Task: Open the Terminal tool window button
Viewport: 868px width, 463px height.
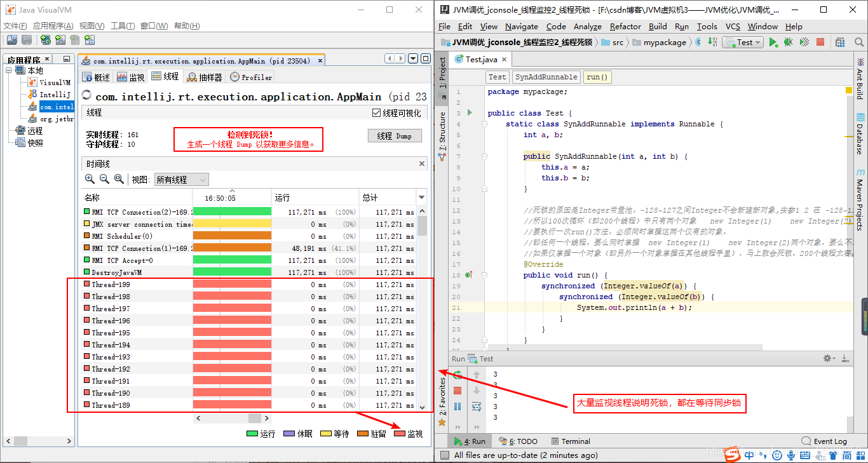Action: pos(571,441)
